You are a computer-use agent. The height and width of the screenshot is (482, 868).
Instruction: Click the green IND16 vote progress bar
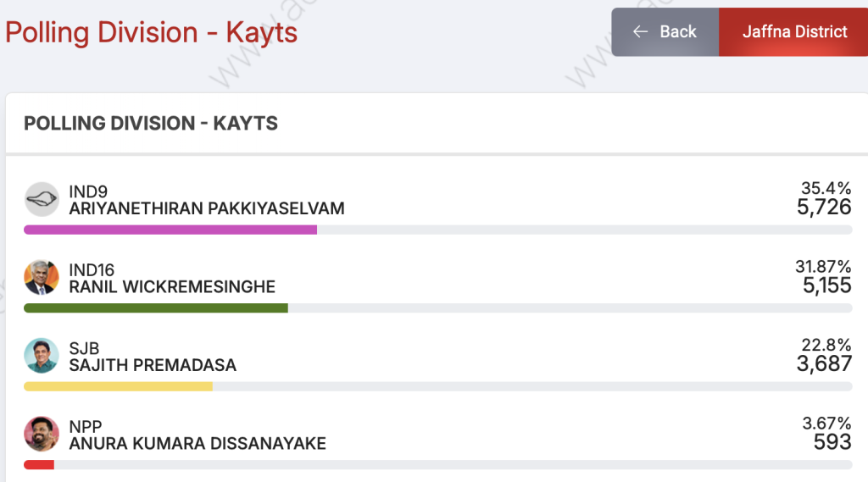click(x=156, y=308)
